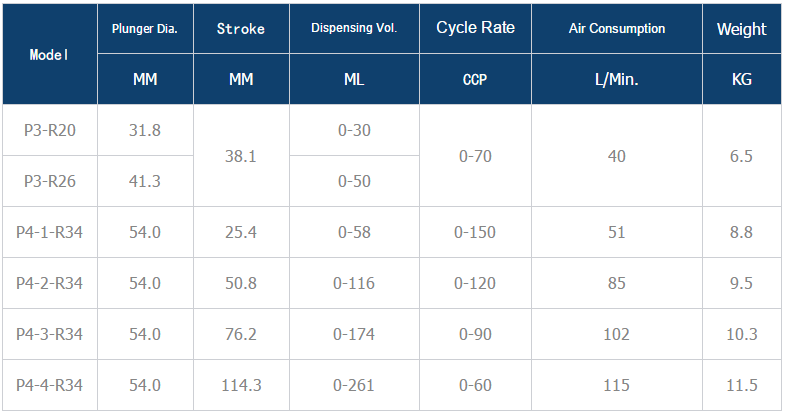Click the P4-4-R34 model cell

click(49, 385)
